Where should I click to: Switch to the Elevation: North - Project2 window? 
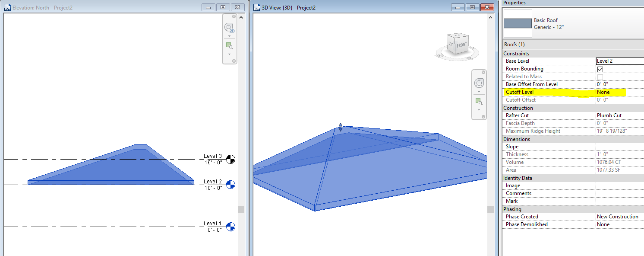point(65,7)
